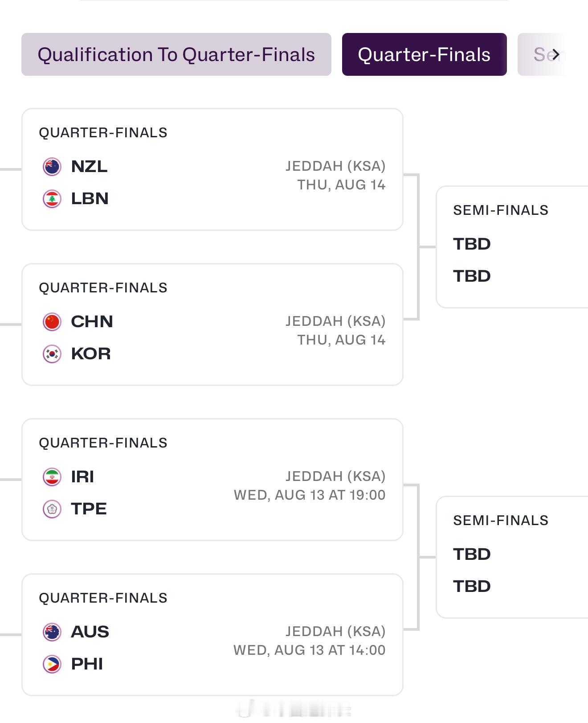The width and height of the screenshot is (588, 723).
Task: Click the Korea flag icon
Action: 52,354
